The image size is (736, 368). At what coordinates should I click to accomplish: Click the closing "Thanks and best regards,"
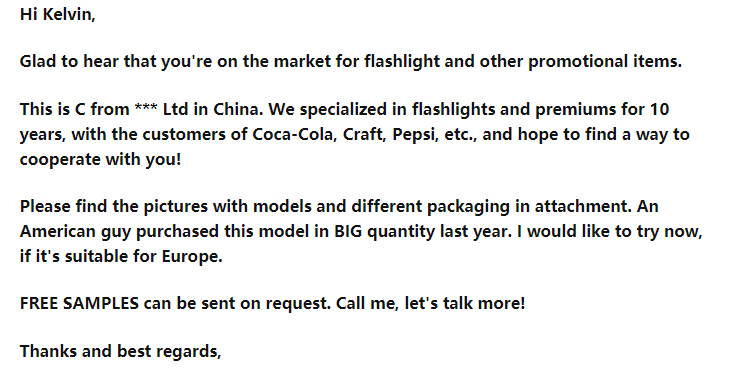(120, 351)
